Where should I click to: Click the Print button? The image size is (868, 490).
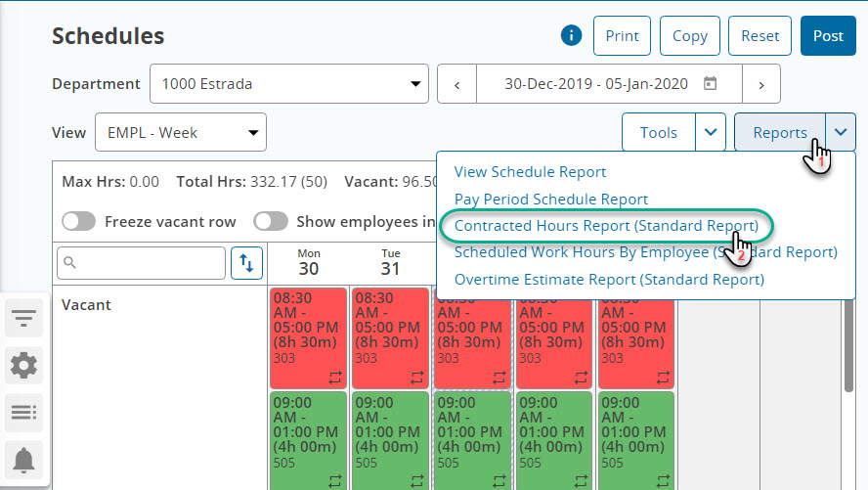pyautogui.click(x=622, y=36)
